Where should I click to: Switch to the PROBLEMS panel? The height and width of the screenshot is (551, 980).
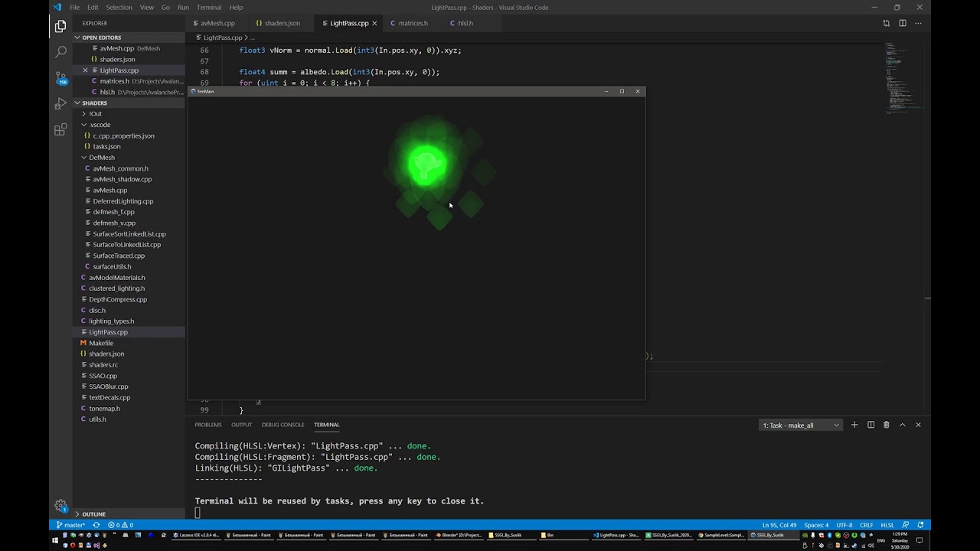[208, 425]
